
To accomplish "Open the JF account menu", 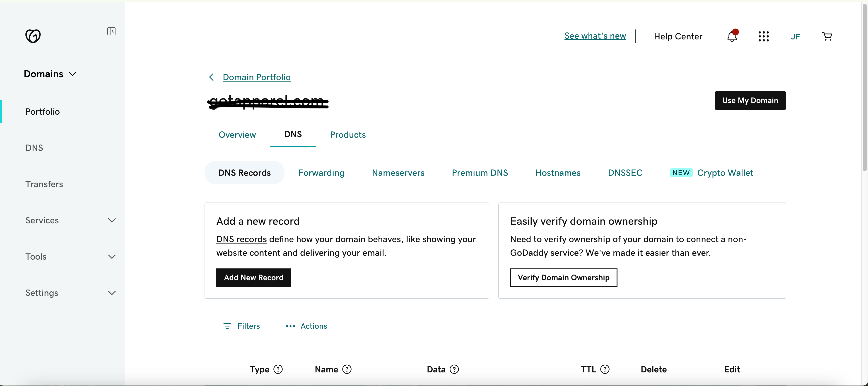I will [795, 36].
